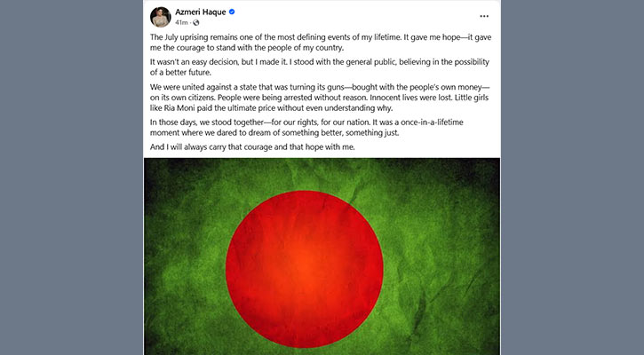The height and width of the screenshot is (355, 644).
Task: Click the green area right of the red circle
Action: tap(440, 267)
